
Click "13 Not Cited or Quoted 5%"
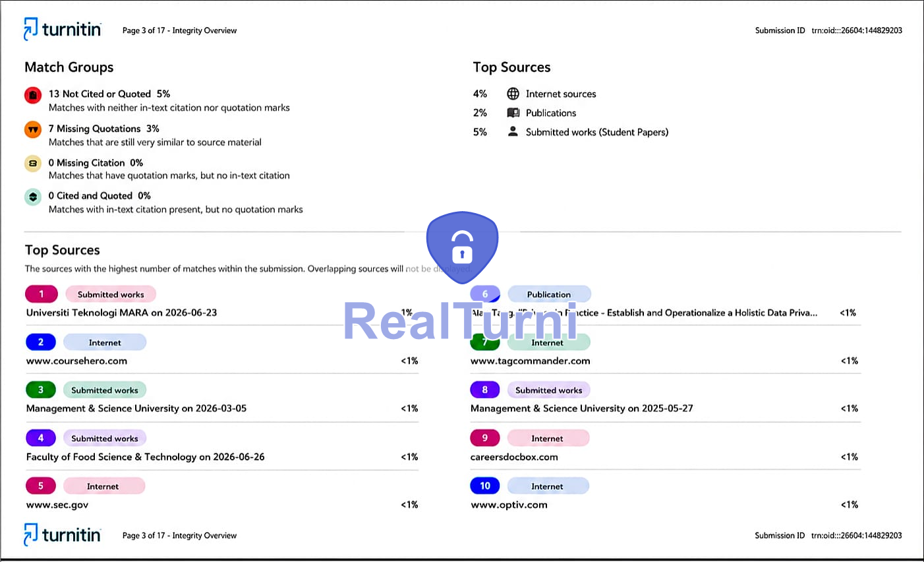point(109,94)
